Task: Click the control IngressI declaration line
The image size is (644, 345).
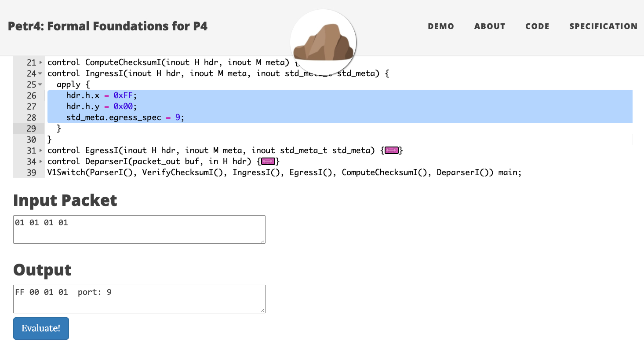Action: pos(218,73)
